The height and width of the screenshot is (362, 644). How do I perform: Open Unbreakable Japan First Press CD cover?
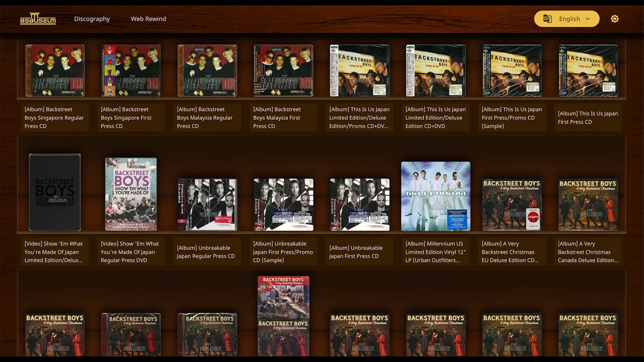pos(360,205)
